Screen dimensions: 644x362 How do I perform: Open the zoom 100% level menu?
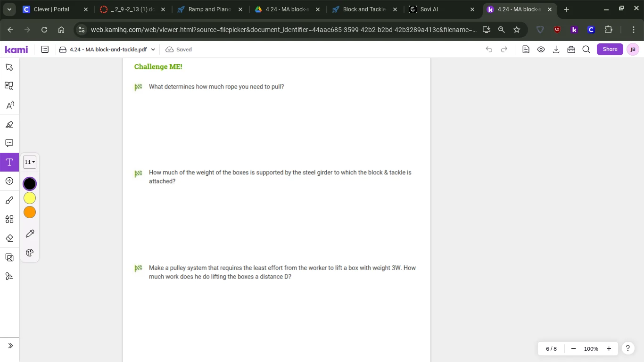[x=591, y=349]
